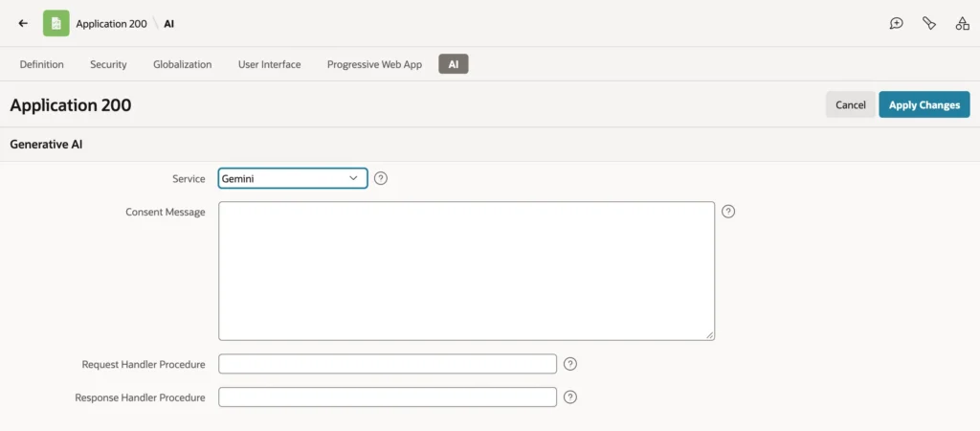Click the Apply Changes button
Viewport: 980px width, 431px height.
[924, 104]
